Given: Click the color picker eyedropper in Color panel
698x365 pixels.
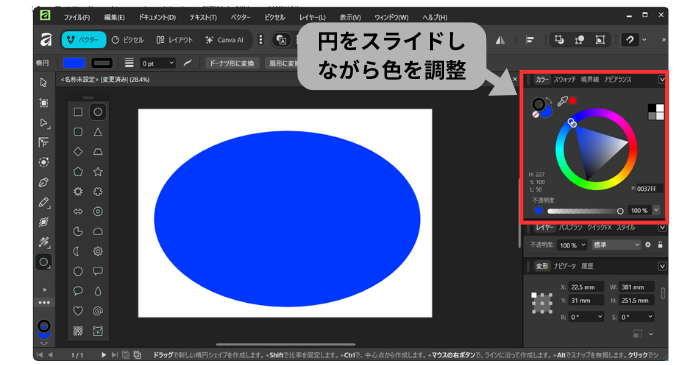Looking at the screenshot, I should point(563,101).
